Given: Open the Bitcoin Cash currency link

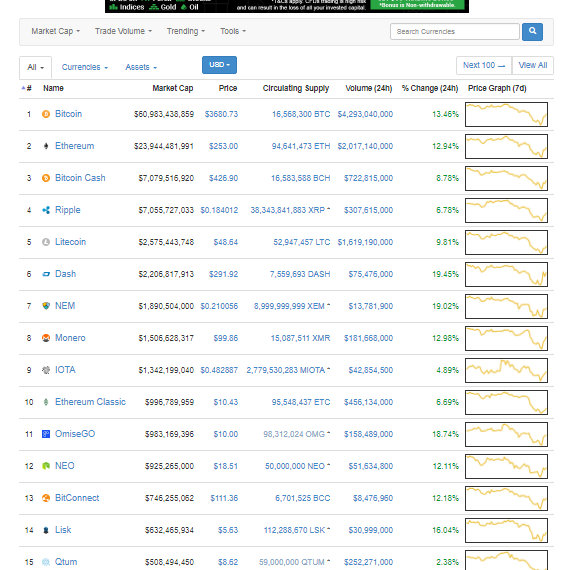Looking at the screenshot, I should click(80, 178).
